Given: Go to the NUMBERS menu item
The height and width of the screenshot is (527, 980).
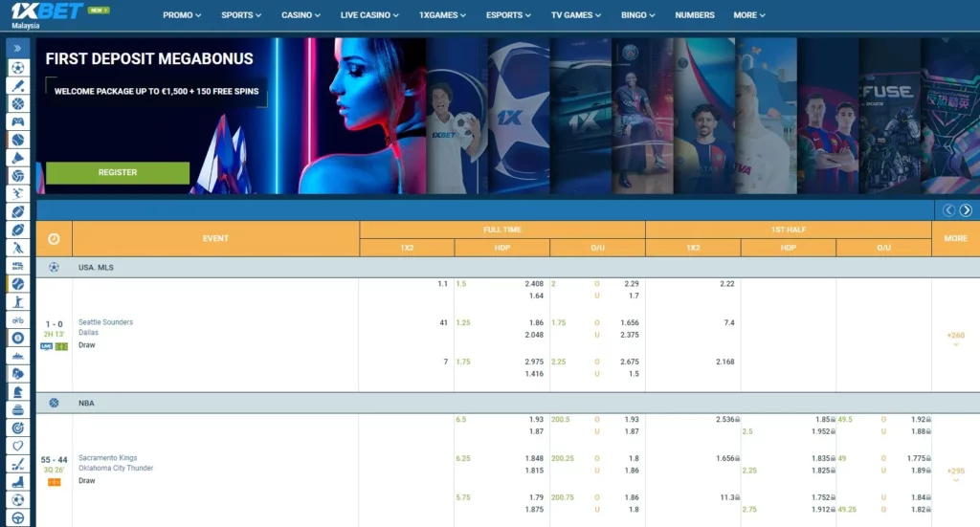Looking at the screenshot, I should (695, 15).
